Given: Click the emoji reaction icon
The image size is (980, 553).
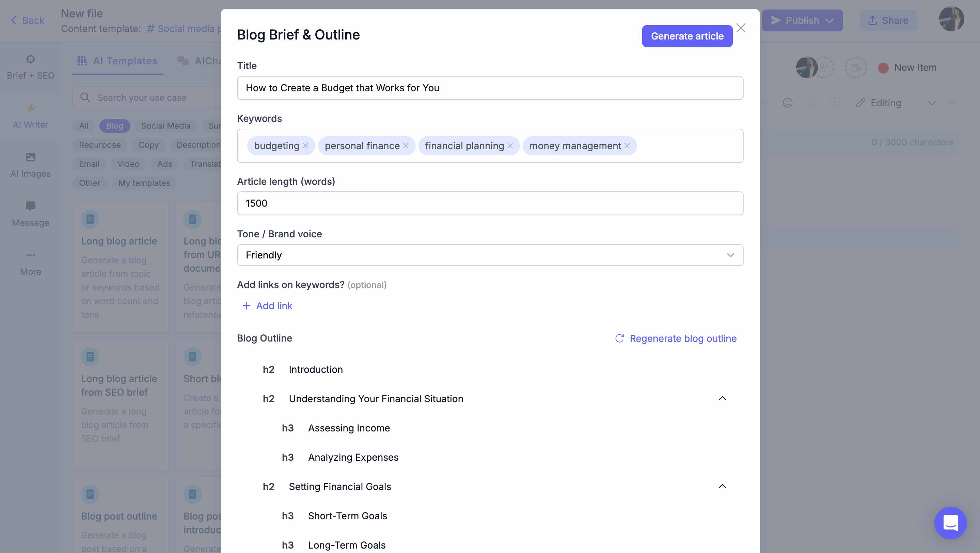Looking at the screenshot, I should (x=788, y=103).
